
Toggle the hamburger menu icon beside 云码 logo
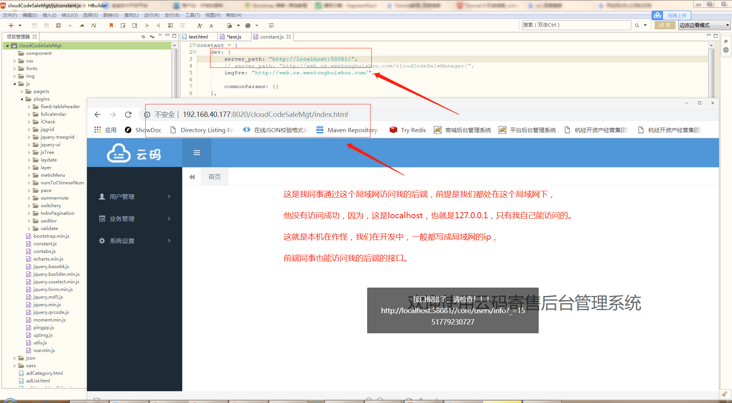point(197,153)
